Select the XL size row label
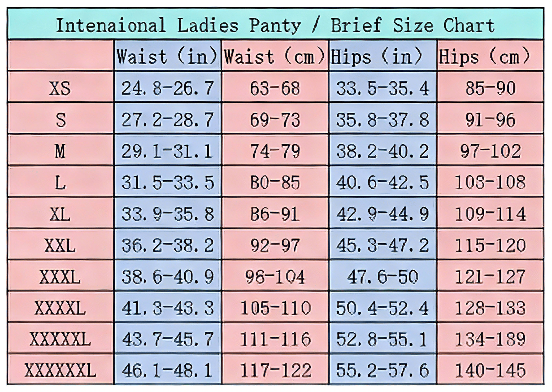Viewport: 552px width, 392px height. click(x=60, y=214)
